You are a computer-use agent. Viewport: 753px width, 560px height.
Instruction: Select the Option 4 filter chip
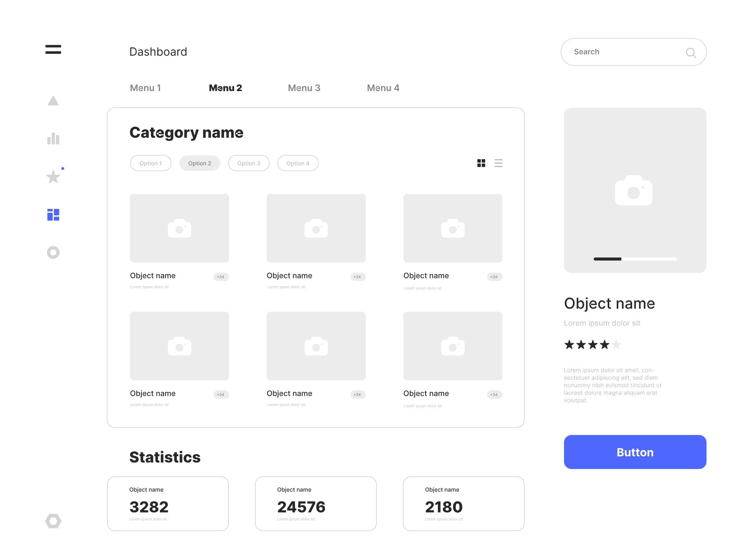tap(298, 163)
